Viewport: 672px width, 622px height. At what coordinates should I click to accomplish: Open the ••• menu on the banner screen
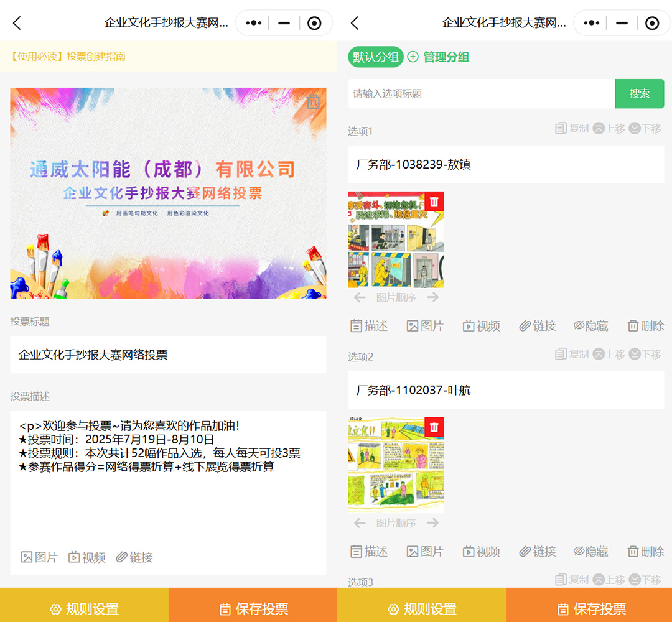pos(254,23)
